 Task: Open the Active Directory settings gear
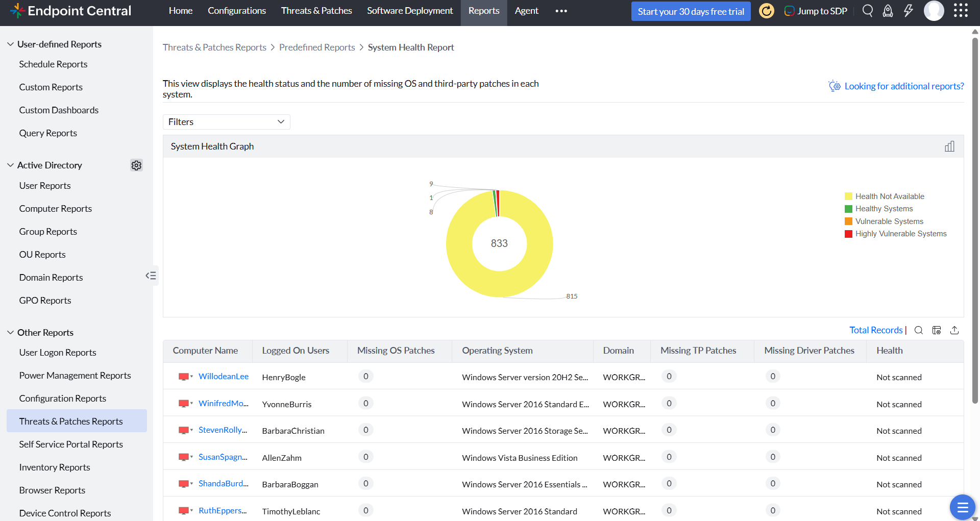click(x=136, y=165)
